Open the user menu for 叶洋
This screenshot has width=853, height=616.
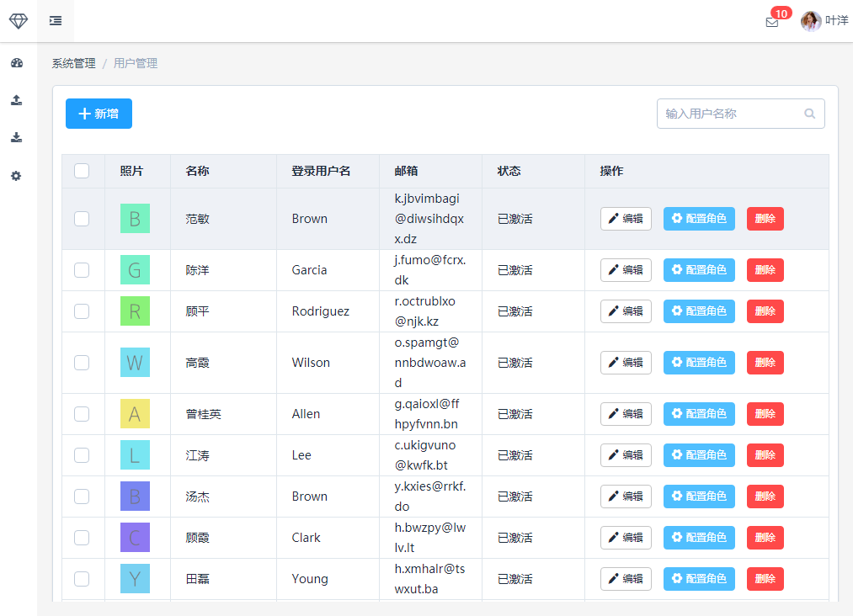(x=824, y=21)
